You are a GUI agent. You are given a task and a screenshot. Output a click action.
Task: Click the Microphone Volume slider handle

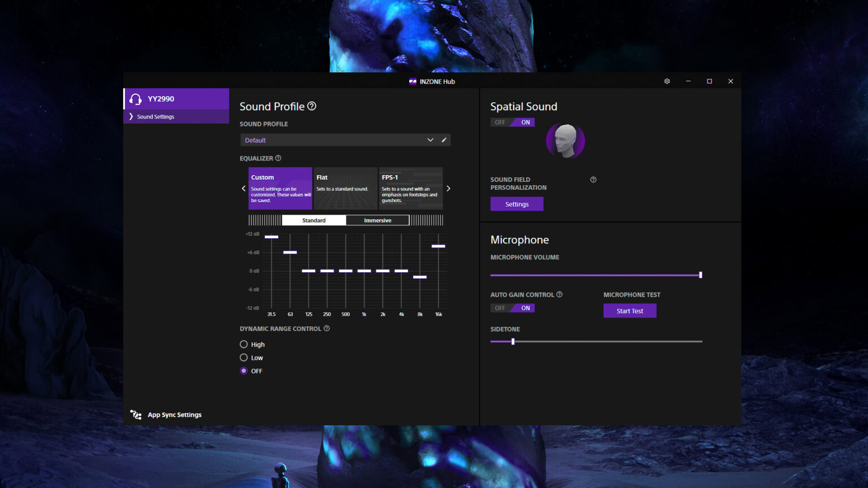pos(701,275)
